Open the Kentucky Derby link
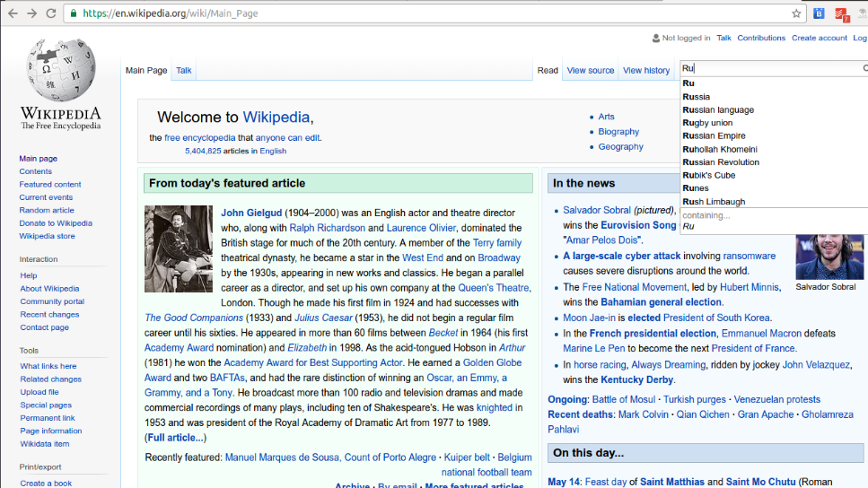The image size is (868, 488). (x=636, y=379)
